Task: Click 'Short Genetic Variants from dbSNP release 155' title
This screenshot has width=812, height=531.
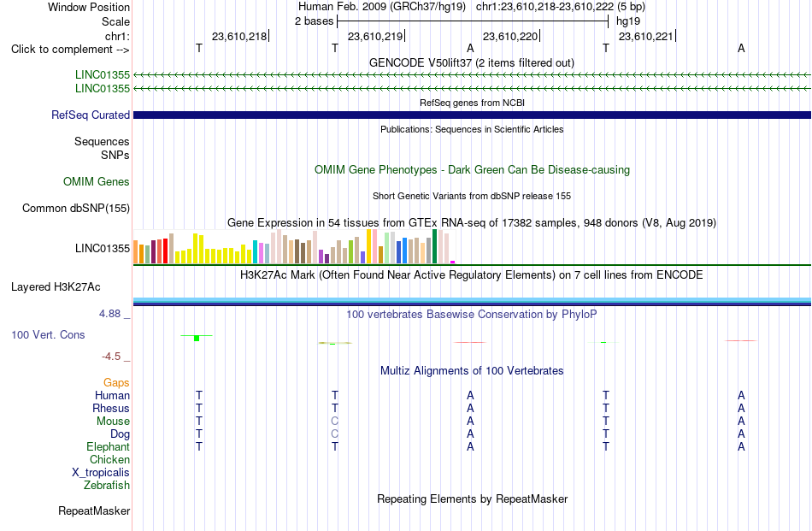Action: [x=472, y=196]
